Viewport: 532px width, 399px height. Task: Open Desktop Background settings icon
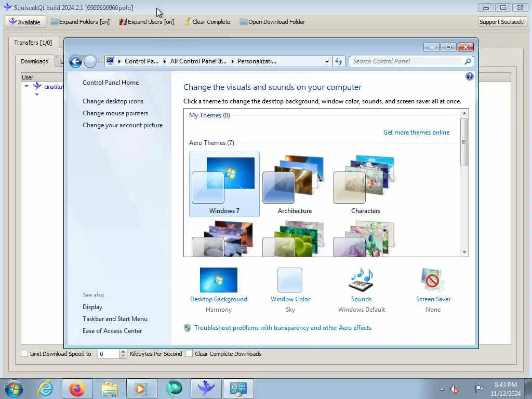(x=219, y=280)
